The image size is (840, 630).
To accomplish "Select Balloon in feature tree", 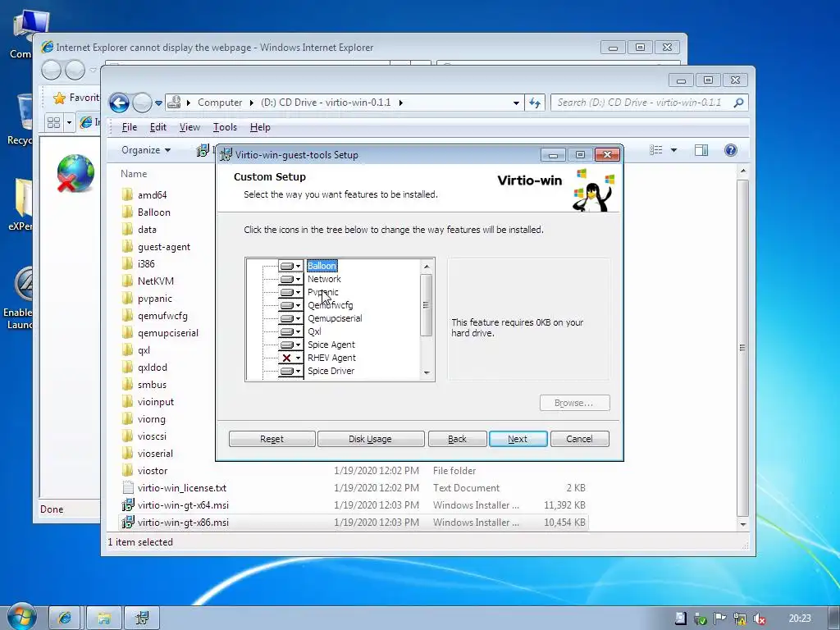I will 322,266.
